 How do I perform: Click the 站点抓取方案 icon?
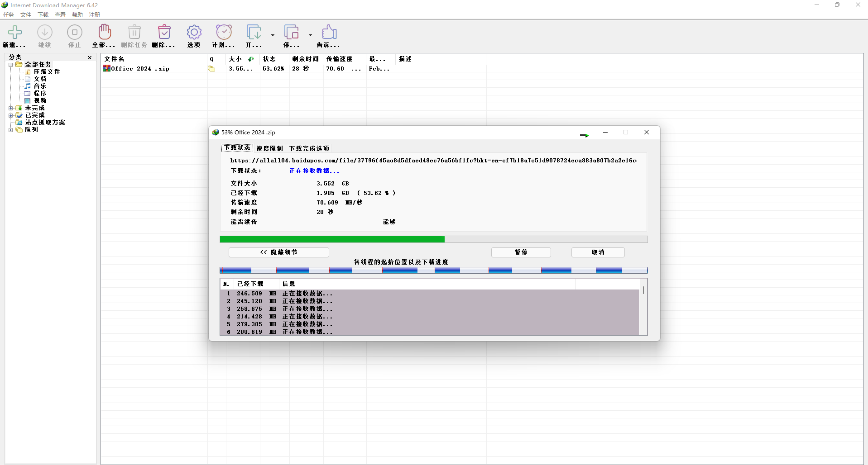coord(19,122)
